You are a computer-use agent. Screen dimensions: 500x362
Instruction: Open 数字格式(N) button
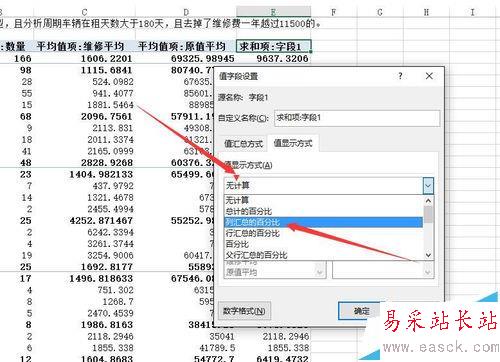pos(244,311)
